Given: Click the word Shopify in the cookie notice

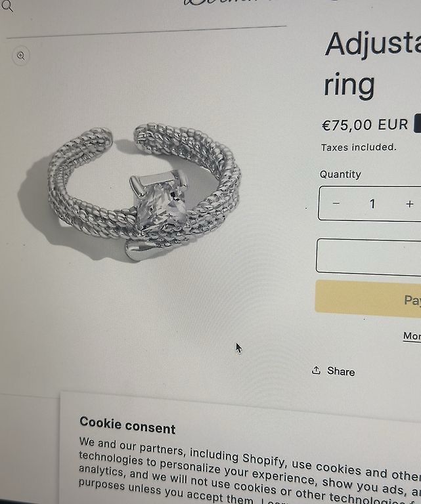Looking at the screenshot, I should (x=263, y=459).
